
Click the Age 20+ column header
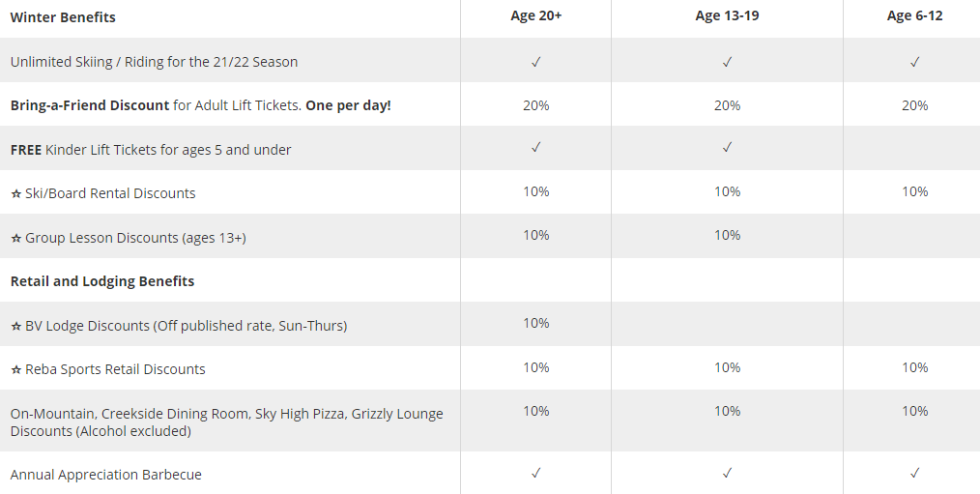pos(536,15)
